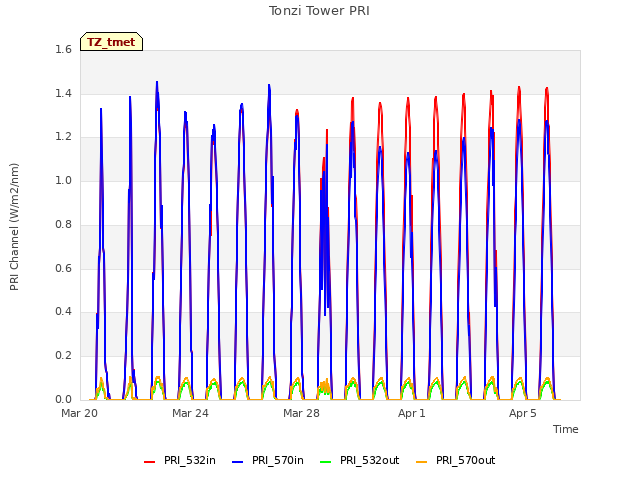Click the 1.6 y-axis tick label
The height and width of the screenshot is (480, 640).
(63, 49)
